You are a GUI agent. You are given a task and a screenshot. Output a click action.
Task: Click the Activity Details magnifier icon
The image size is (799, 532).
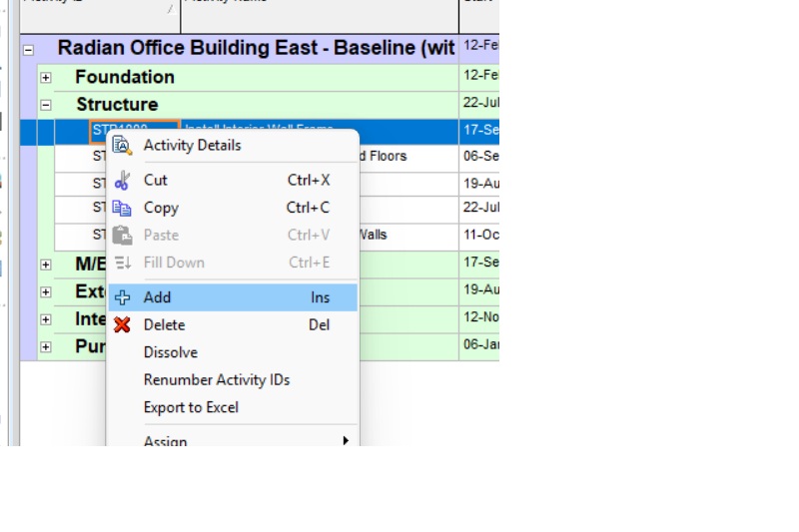click(x=123, y=146)
